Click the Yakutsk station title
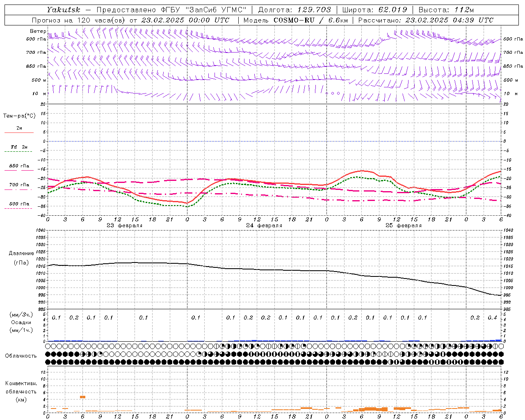 [x=63, y=10]
